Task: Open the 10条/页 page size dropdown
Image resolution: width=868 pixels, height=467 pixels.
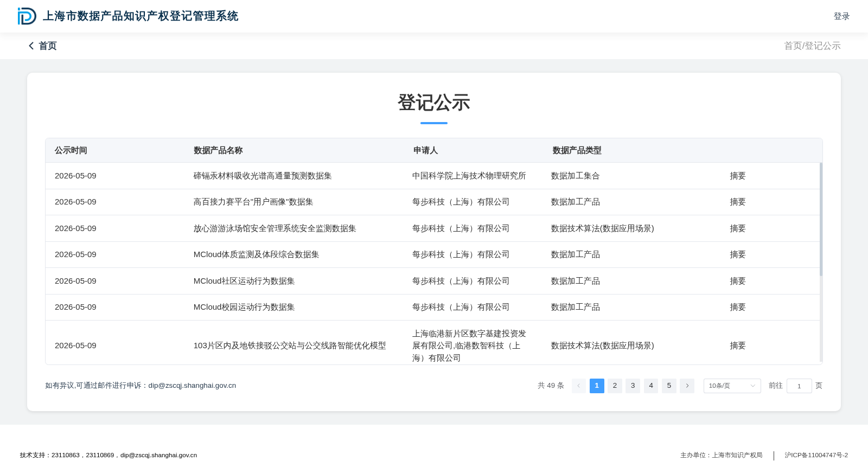Action: [x=732, y=386]
